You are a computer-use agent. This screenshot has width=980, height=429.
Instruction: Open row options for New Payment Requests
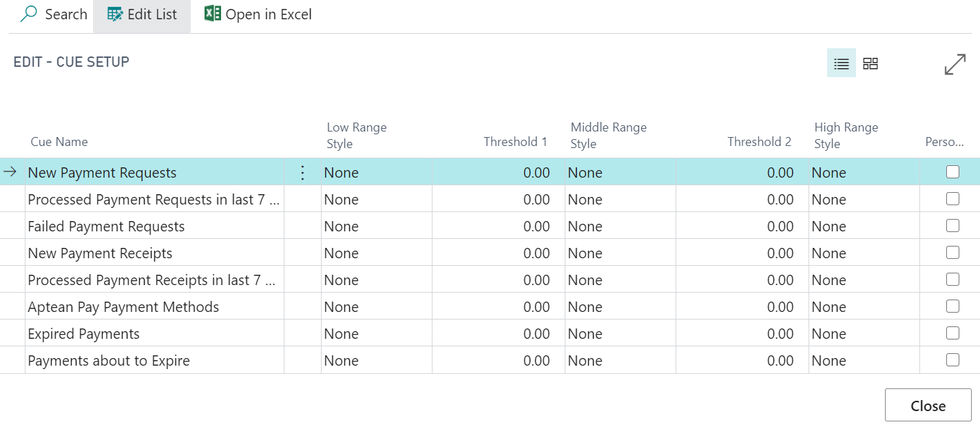(x=302, y=173)
